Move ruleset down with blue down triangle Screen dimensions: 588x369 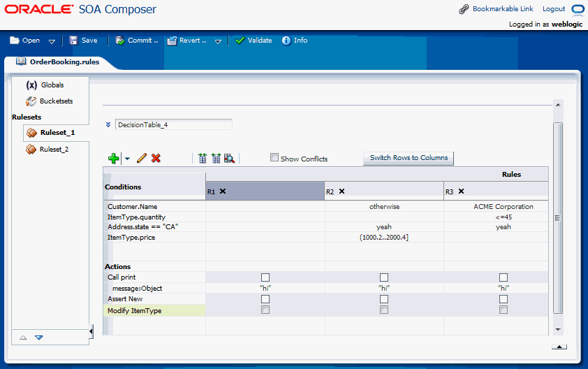[x=39, y=338]
